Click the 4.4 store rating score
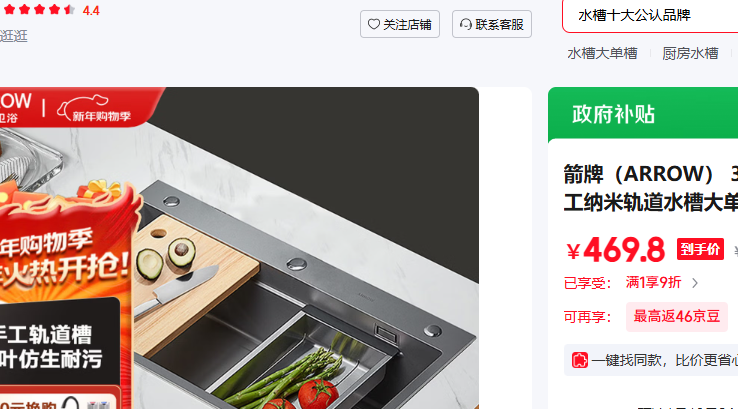 [x=91, y=10]
